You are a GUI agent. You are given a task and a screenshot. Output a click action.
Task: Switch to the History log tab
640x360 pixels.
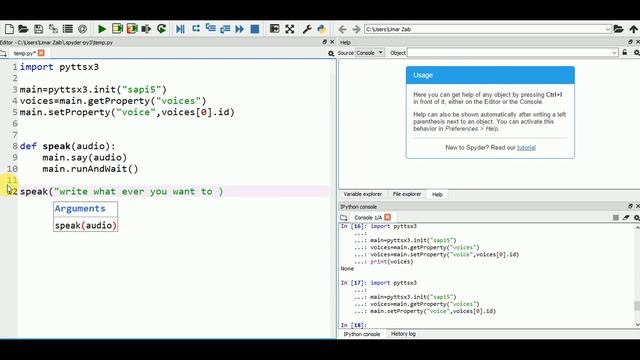click(403, 334)
